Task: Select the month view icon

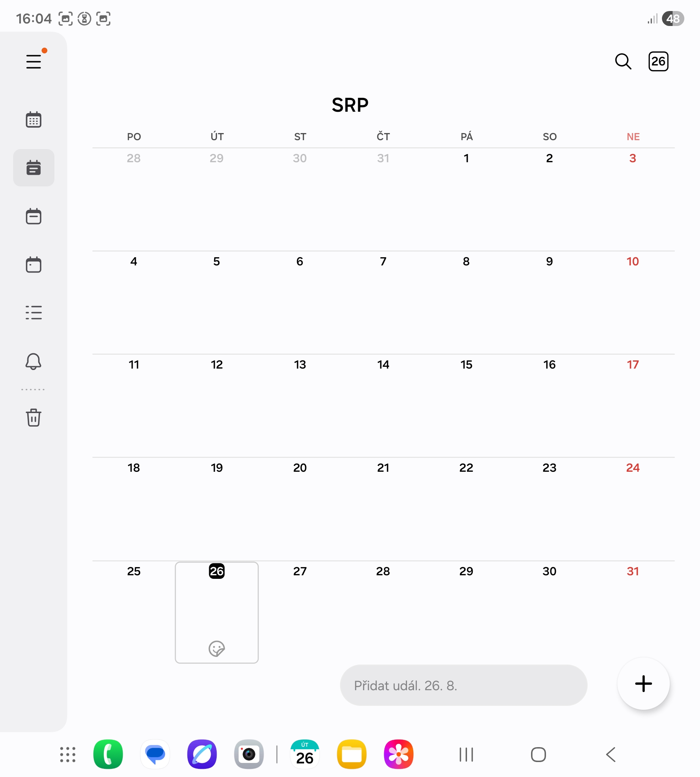Action: point(34,168)
